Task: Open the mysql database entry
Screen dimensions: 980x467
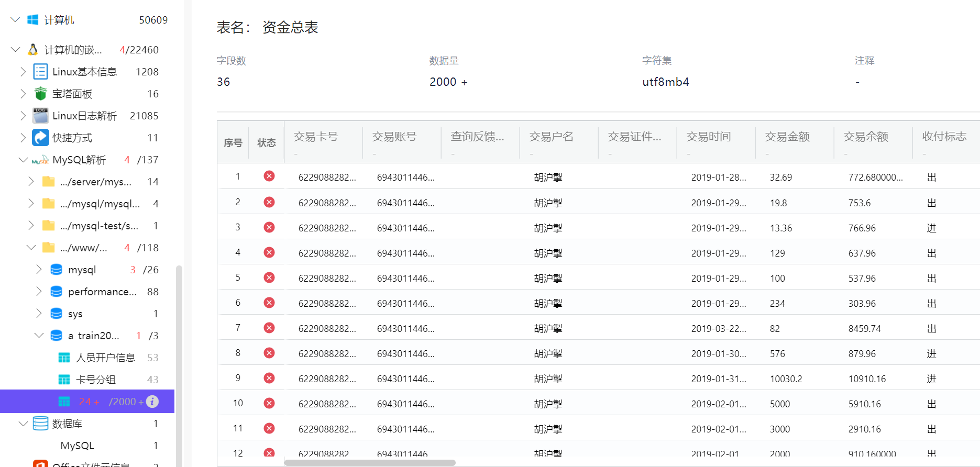Action: 82,270
